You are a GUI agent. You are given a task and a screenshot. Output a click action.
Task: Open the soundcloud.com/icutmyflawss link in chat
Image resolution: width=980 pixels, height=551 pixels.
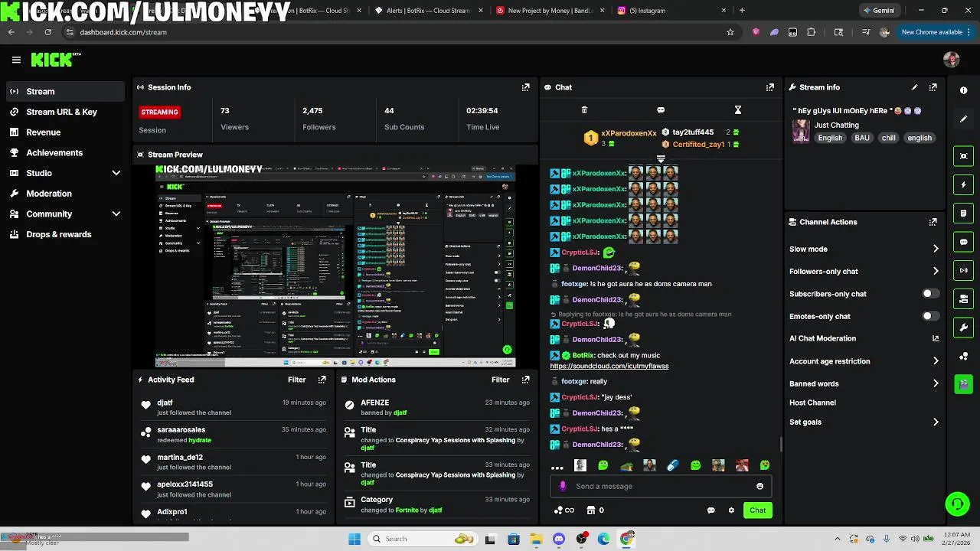609,366
